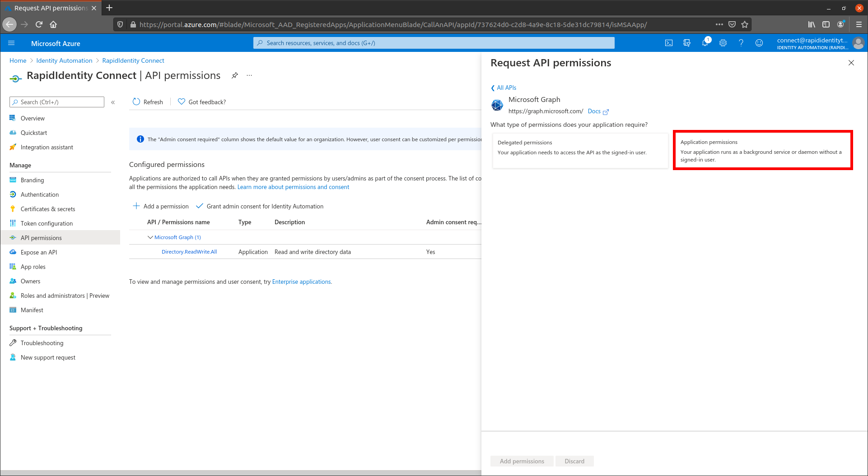
Task: Open the Azure portal hamburger menu
Action: (11, 43)
